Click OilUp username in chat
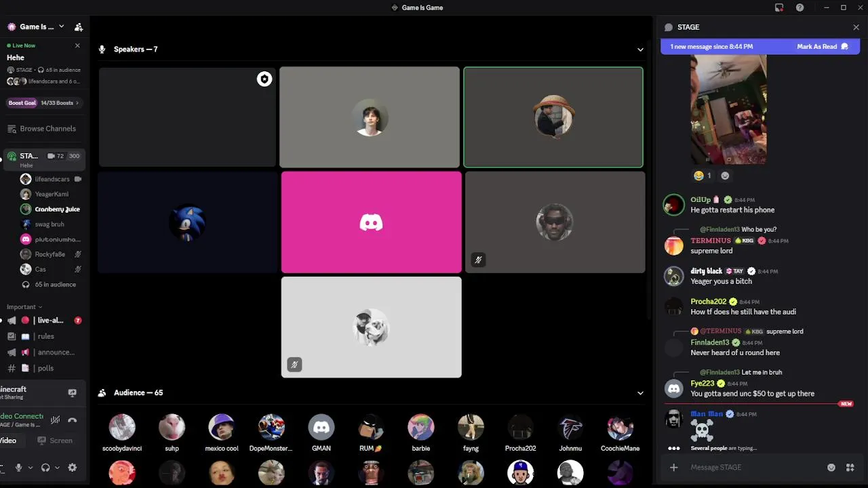Viewport: 868px width, 488px height. [x=701, y=200]
